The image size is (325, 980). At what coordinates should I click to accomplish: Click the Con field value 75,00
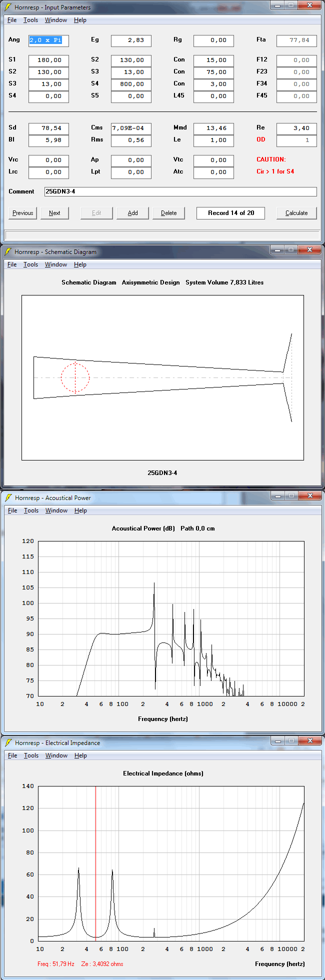pos(213,72)
